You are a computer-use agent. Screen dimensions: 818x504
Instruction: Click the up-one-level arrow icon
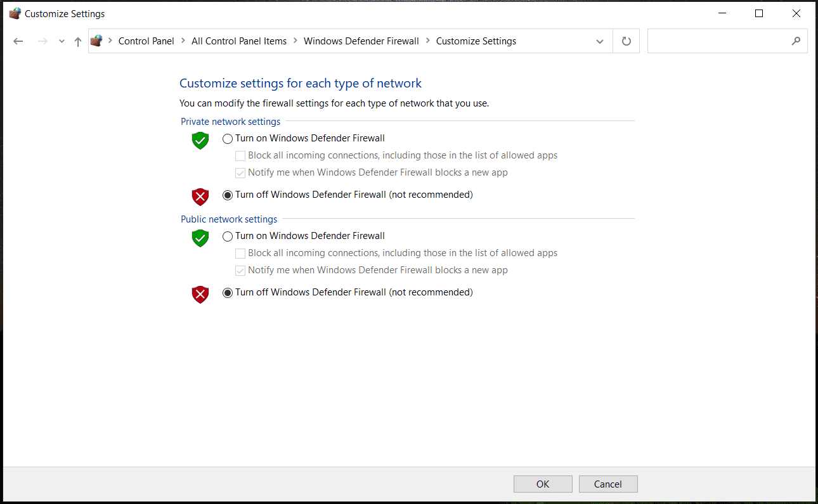[77, 41]
